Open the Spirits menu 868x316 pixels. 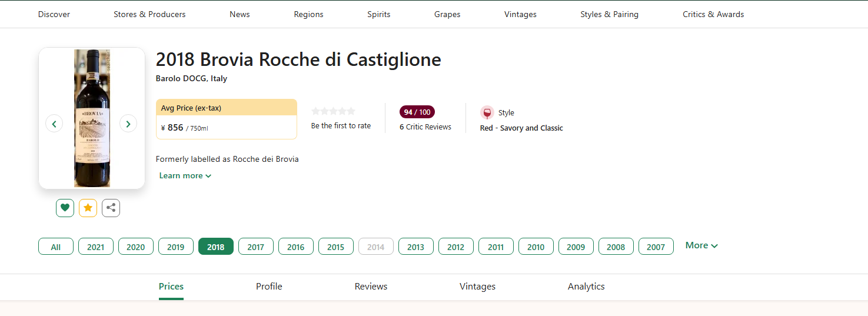(x=379, y=14)
